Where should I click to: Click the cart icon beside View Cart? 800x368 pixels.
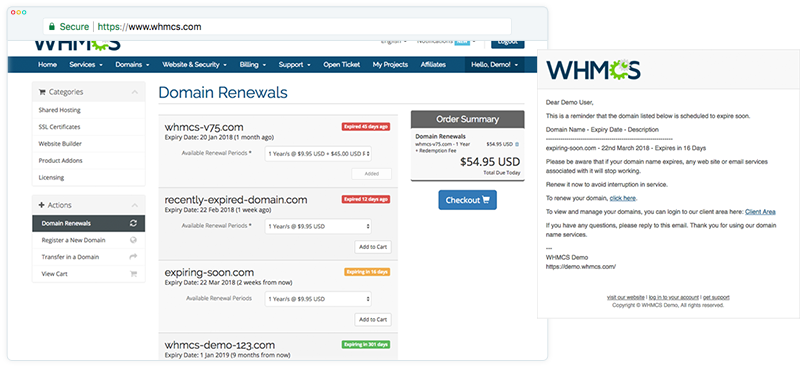click(x=134, y=274)
